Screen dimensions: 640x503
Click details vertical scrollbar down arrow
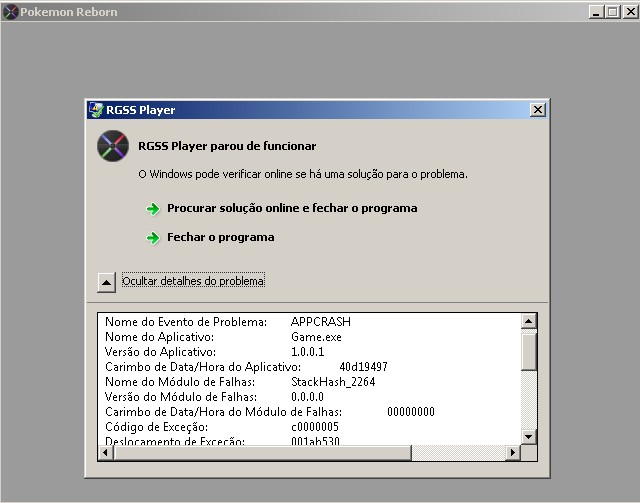529,436
